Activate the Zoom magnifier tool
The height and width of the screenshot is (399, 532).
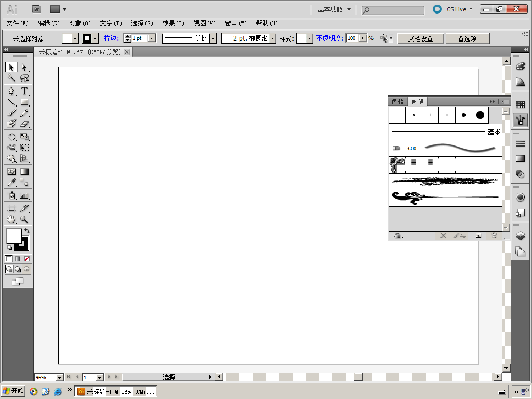[x=24, y=220]
